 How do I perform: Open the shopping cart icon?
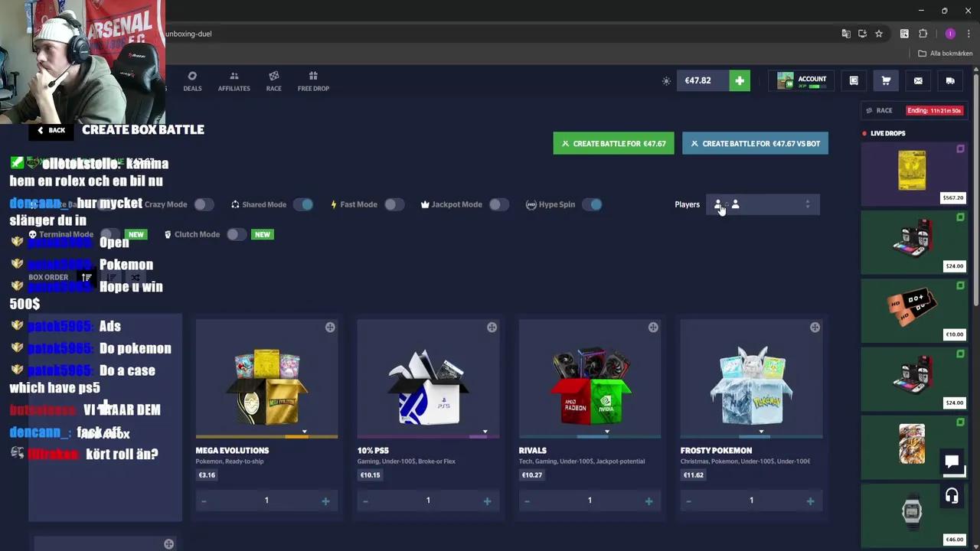(x=886, y=80)
